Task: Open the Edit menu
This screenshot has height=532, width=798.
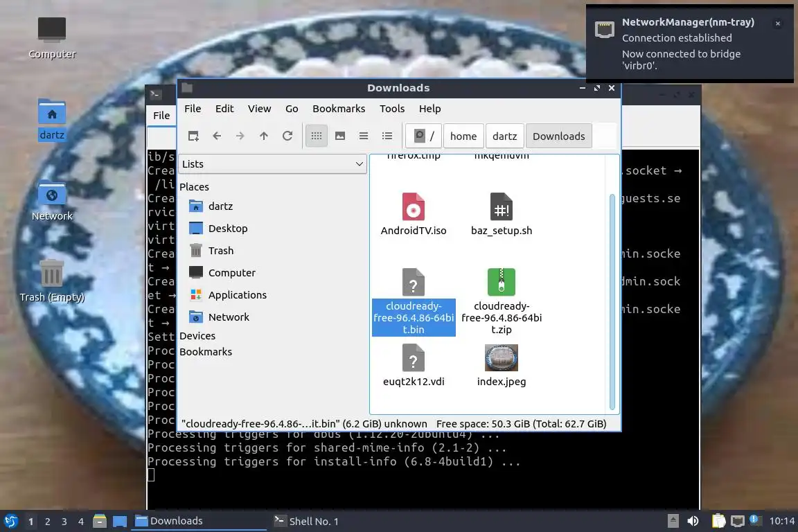Action: point(224,109)
